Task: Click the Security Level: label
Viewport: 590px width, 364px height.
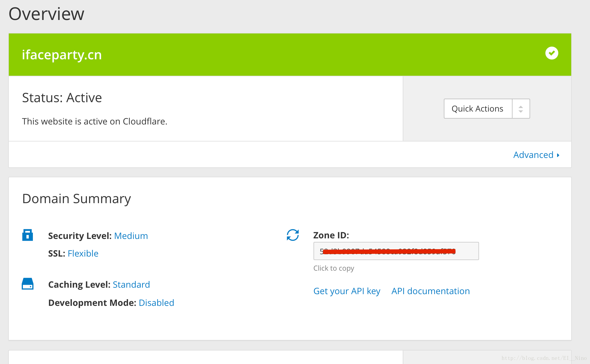Action: (80, 236)
